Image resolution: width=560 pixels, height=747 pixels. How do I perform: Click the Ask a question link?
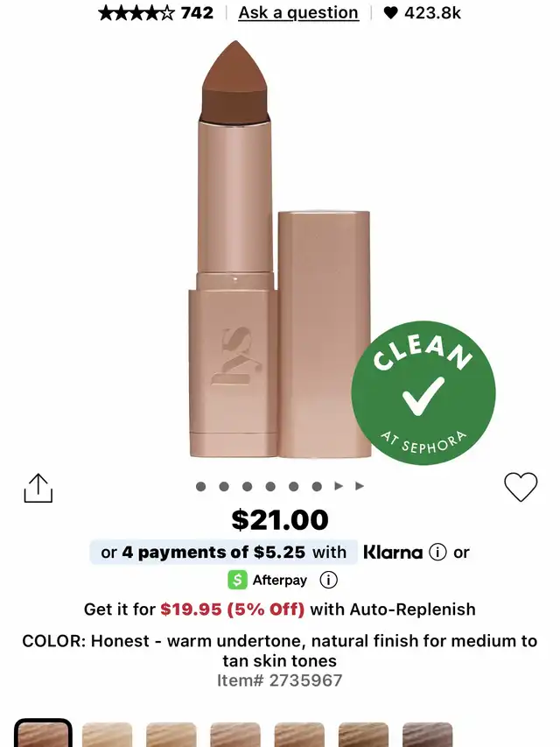click(x=298, y=13)
